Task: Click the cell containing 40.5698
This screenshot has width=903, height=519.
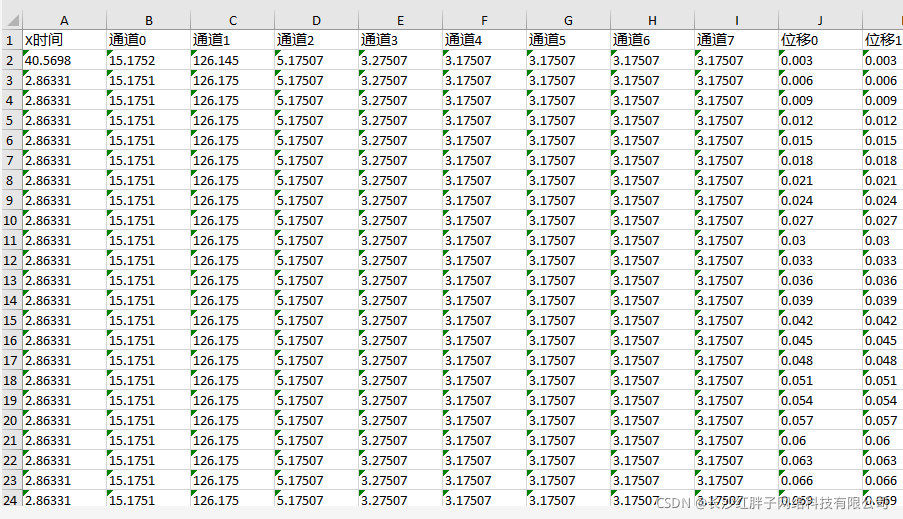Action: click(64, 60)
